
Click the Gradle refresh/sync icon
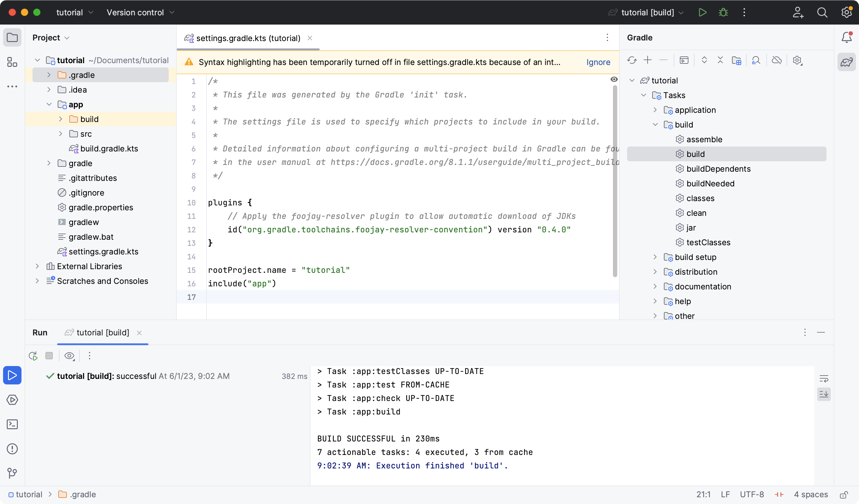(x=631, y=60)
